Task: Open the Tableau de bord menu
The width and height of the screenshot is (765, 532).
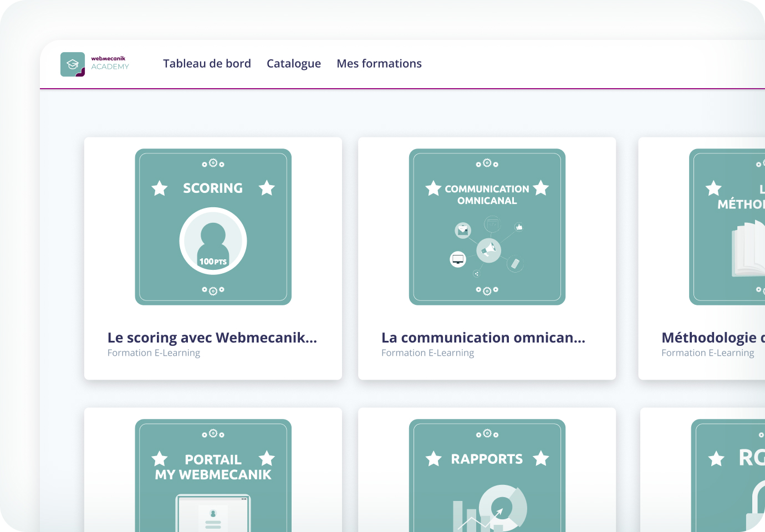Action: (207, 64)
